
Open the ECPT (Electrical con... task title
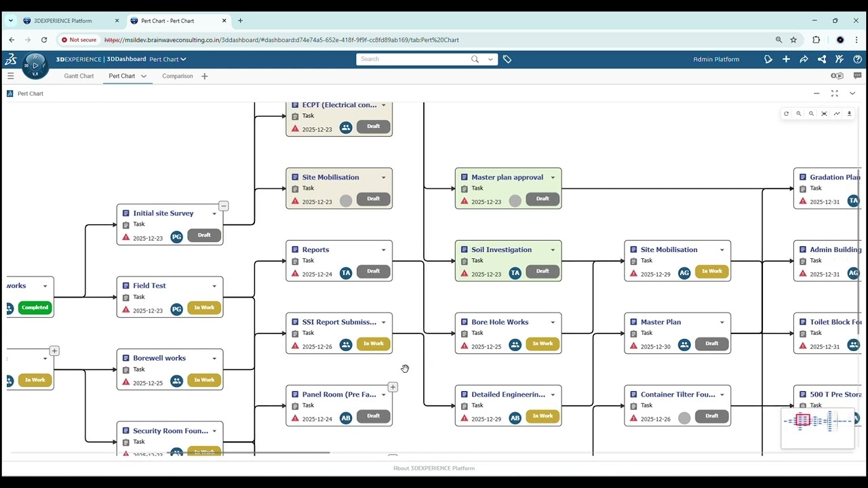(339, 105)
